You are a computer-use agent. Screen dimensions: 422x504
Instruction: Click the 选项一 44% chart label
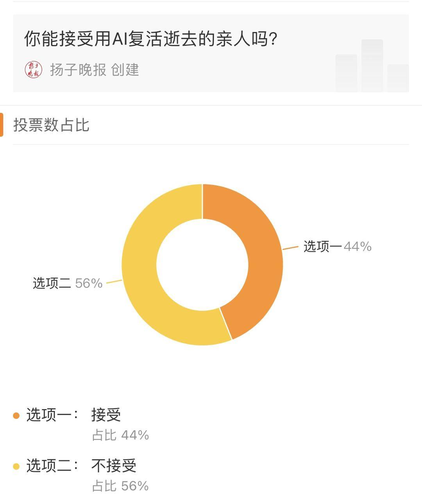(337, 247)
